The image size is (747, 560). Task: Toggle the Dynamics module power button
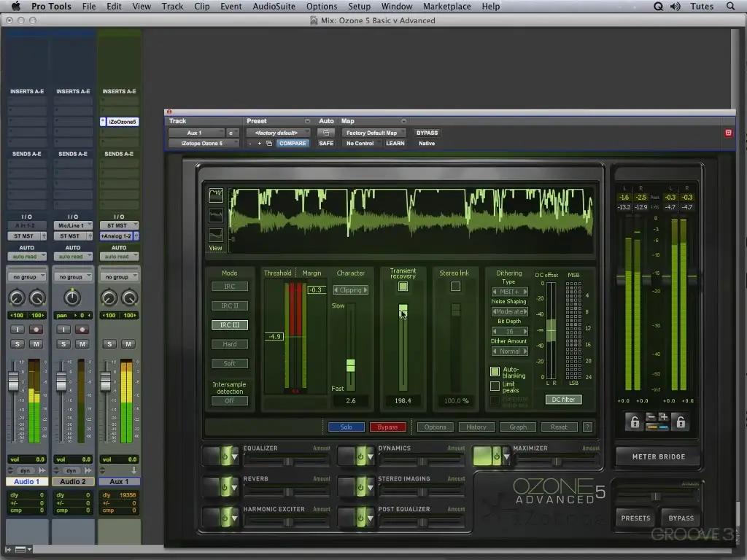360,456
